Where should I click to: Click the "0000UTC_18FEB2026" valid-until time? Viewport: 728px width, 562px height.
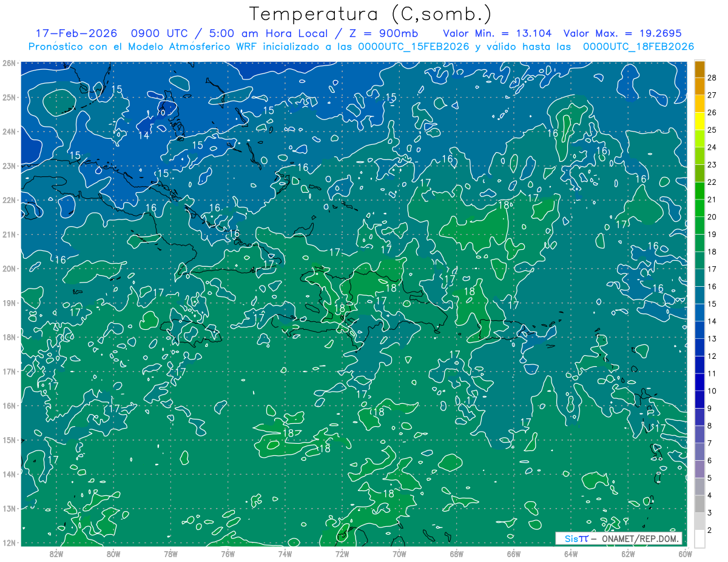(x=638, y=47)
